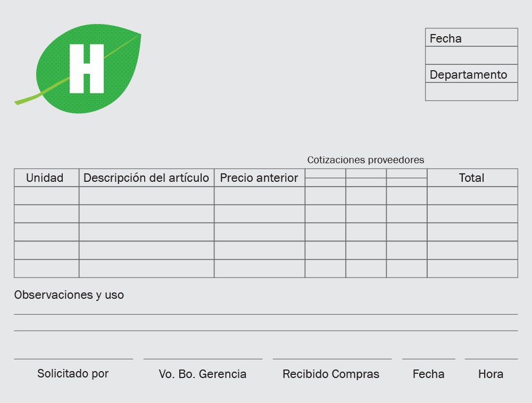Image resolution: width=532 pixels, height=403 pixels.
Task: Click the first row cell under Unidad
Action: [x=46, y=196]
